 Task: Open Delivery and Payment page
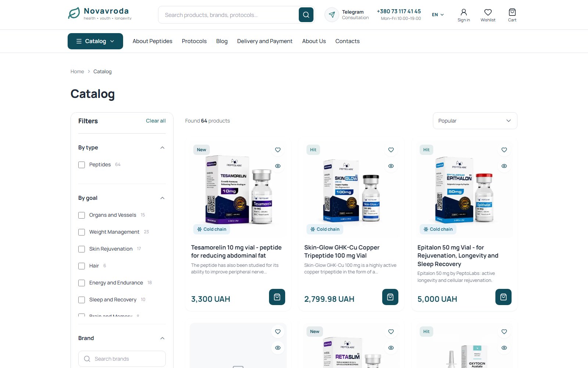tap(265, 41)
